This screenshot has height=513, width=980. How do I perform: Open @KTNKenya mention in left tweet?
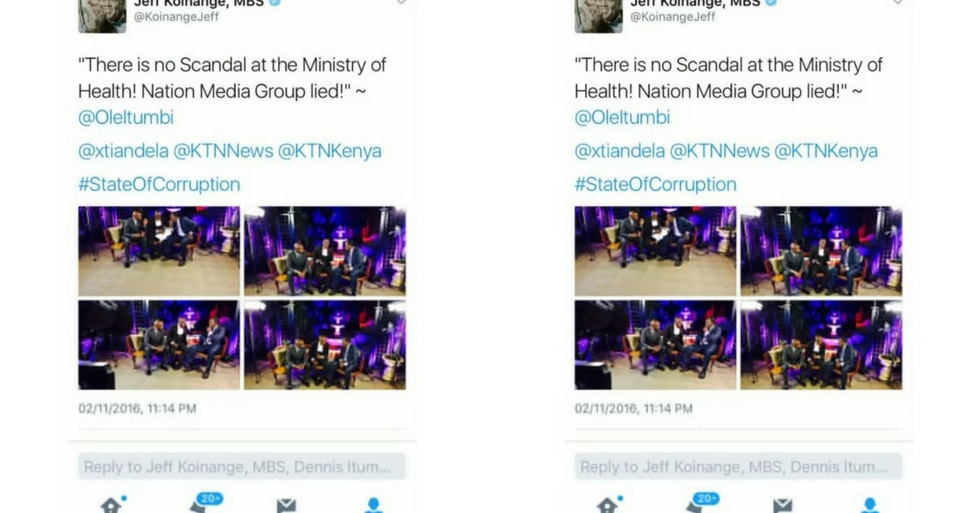pyautogui.click(x=329, y=151)
